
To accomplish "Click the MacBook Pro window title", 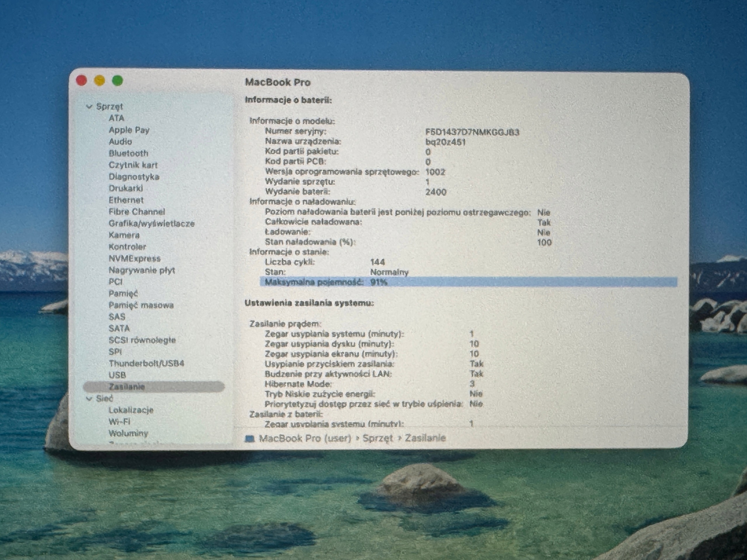I will click(277, 82).
